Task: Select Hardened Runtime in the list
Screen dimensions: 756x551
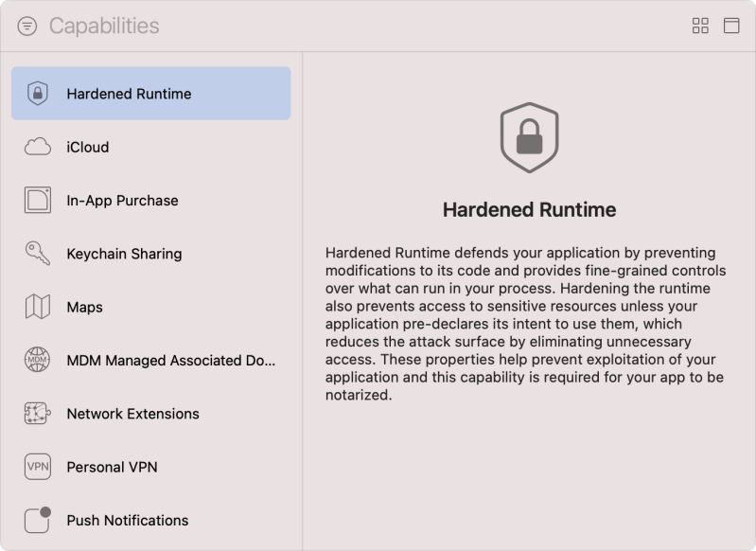Action: pyautogui.click(x=150, y=93)
